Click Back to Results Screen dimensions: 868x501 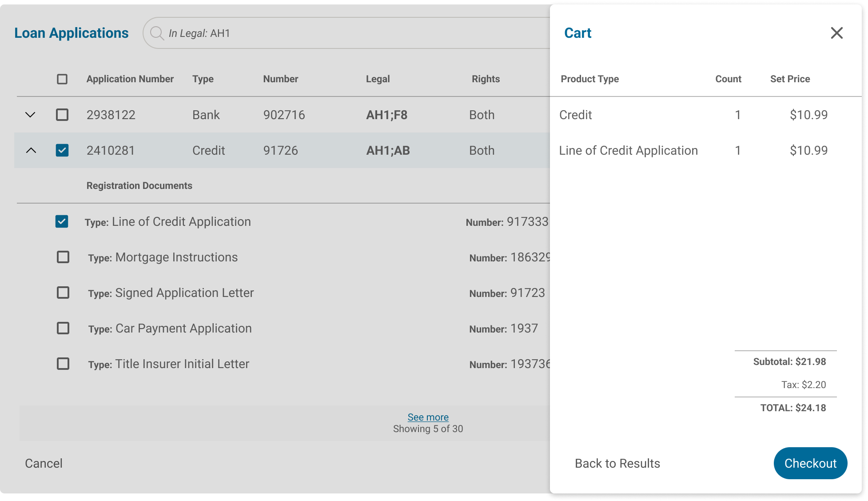tap(617, 463)
